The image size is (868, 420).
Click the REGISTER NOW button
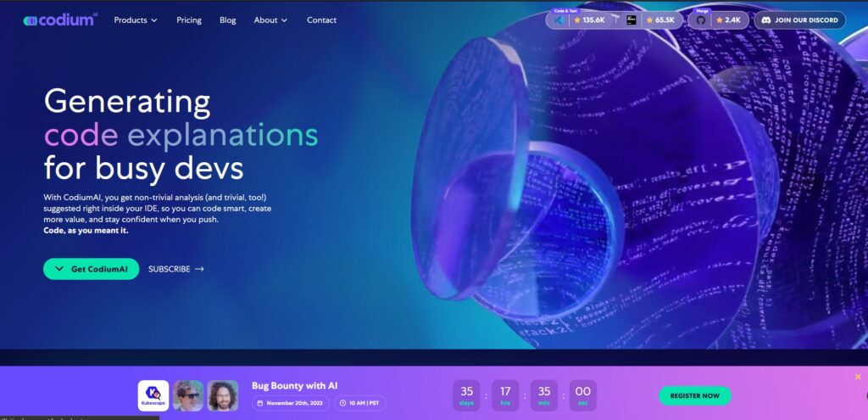tap(695, 395)
